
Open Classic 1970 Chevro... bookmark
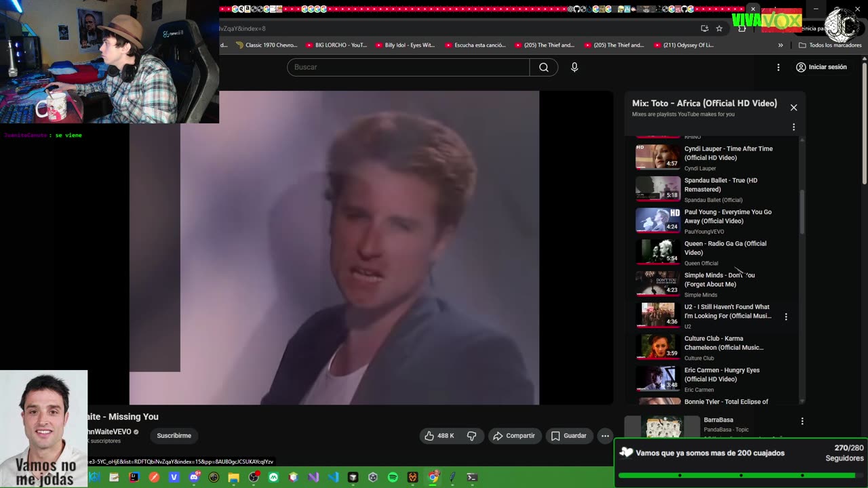click(x=267, y=45)
